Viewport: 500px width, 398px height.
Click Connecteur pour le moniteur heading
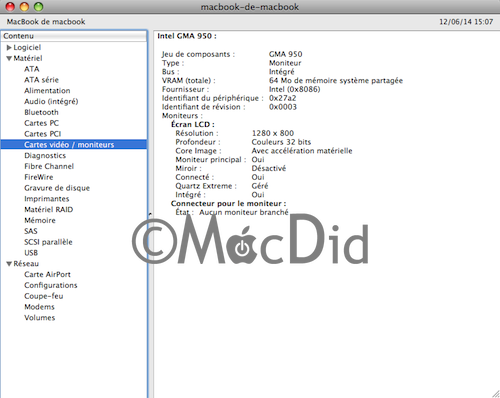tap(228, 204)
